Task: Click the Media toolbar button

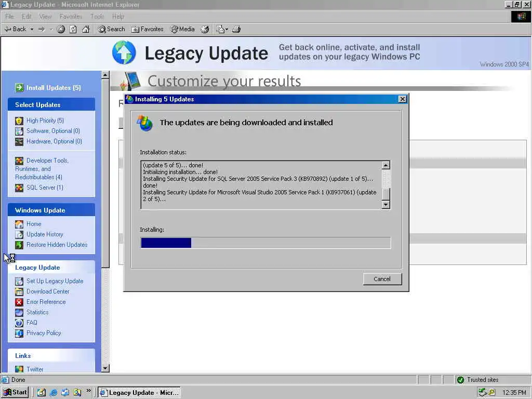Action: [182, 29]
